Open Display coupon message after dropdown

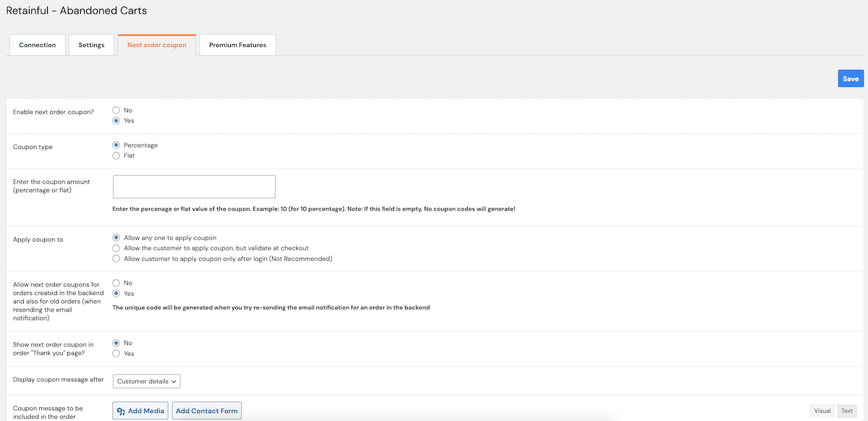pyautogui.click(x=147, y=381)
